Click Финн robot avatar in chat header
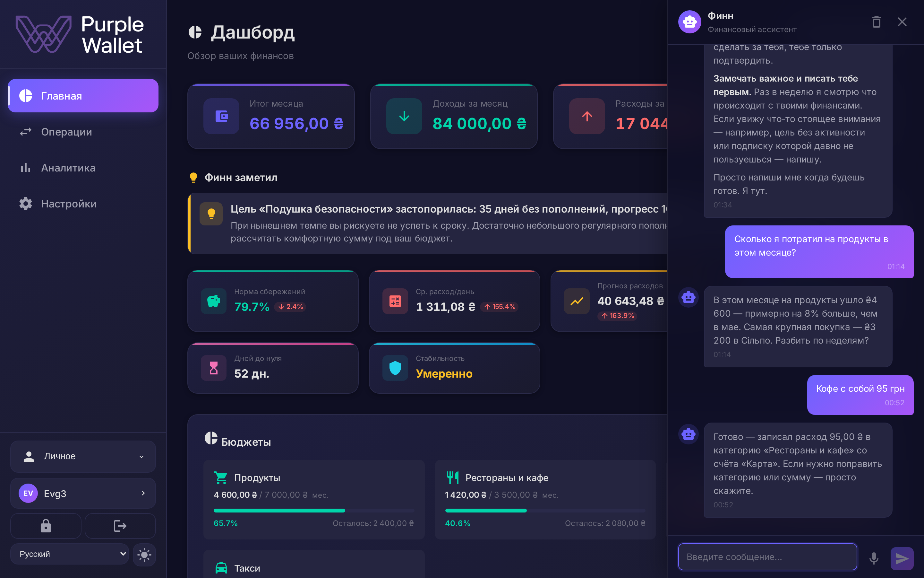Screen dimensions: 924x578 [x=689, y=22]
